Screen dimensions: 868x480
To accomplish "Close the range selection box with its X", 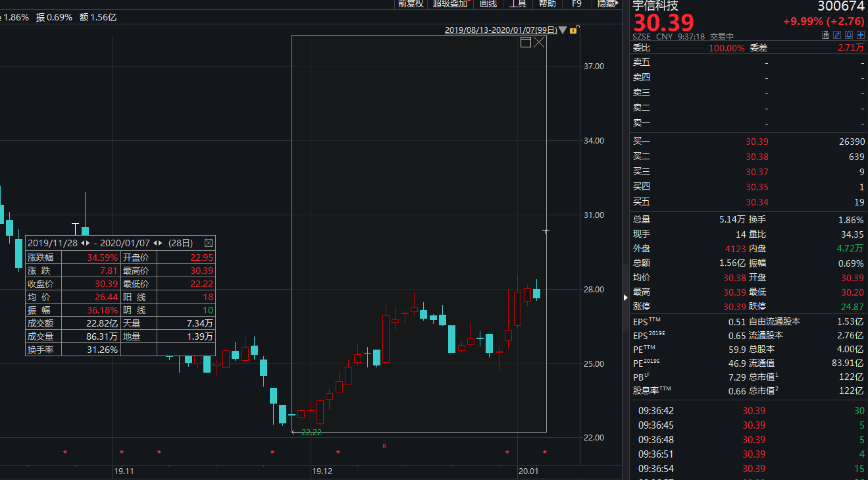I will point(539,42).
